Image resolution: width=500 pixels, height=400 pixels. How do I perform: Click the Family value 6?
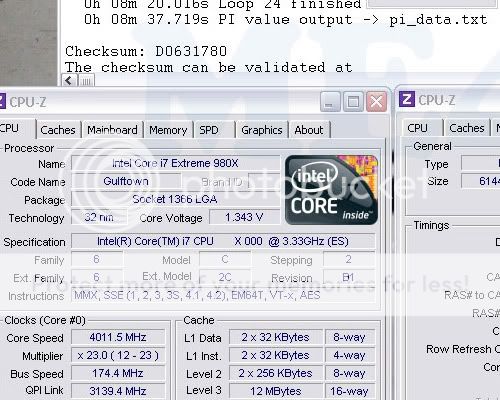(x=97, y=259)
